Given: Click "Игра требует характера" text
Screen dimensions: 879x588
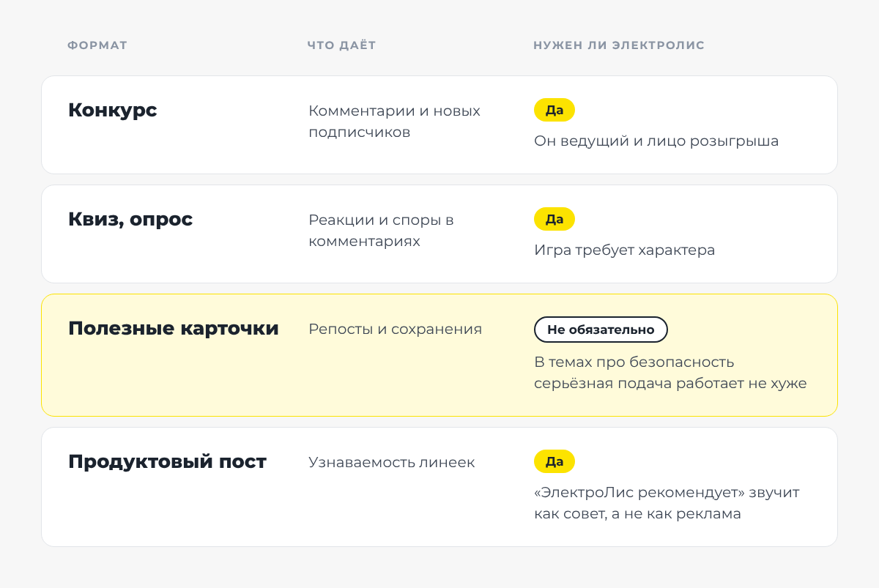Looking at the screenshot, I should [x=625, y=250].
